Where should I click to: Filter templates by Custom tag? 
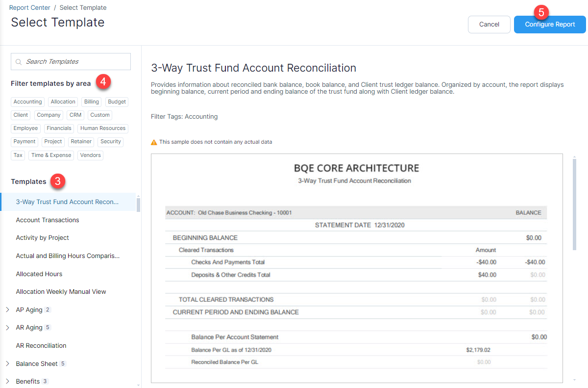pos(100,115)
